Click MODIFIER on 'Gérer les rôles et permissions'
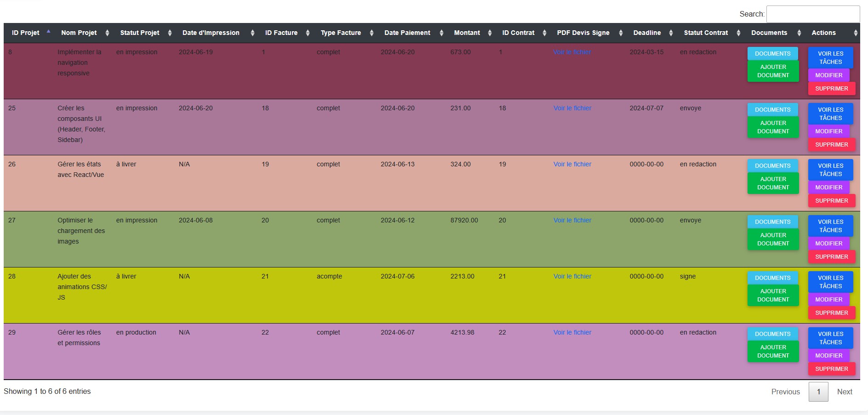 pyautogui.click(x=829, y=355)
